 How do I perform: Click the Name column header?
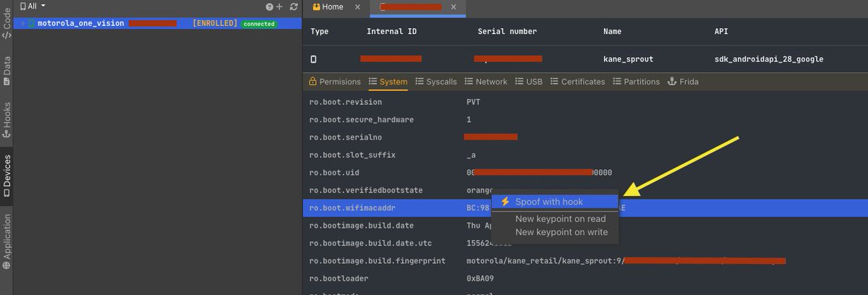click(x=613, y=32)
